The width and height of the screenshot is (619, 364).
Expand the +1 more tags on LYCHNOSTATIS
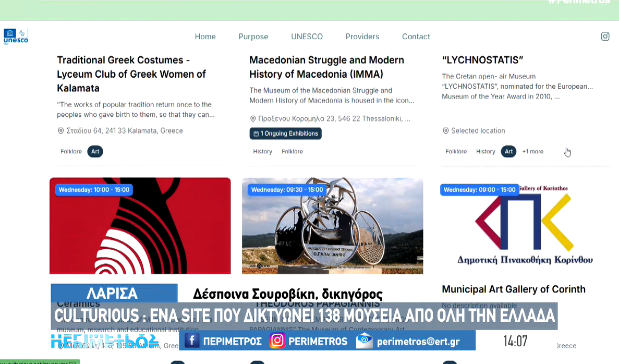click(x=532, y=152)
